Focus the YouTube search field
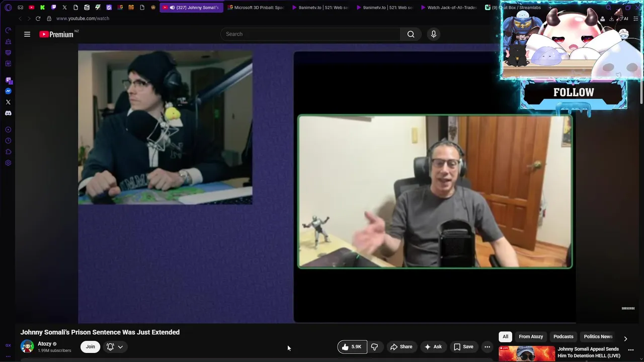The width and height of the screenshot is (644, 362). pos(310,34)
